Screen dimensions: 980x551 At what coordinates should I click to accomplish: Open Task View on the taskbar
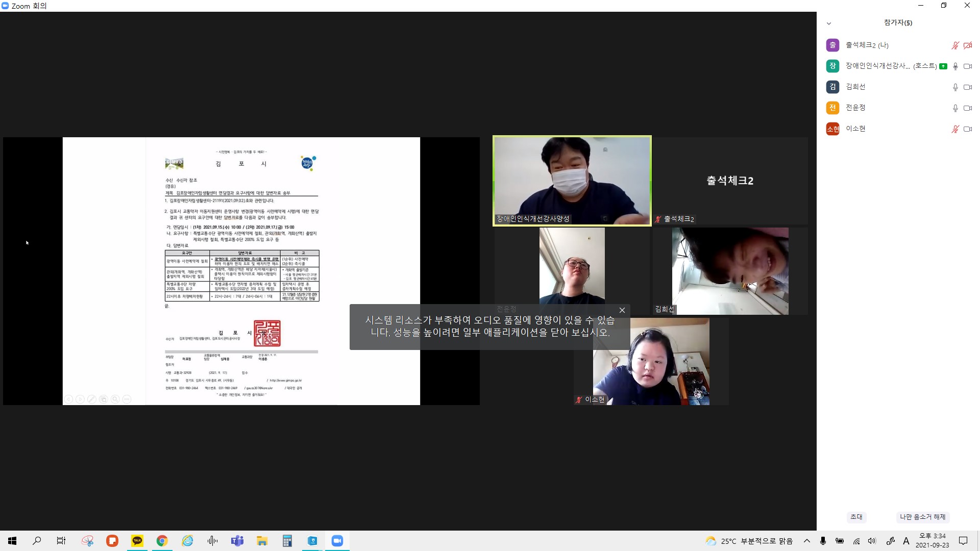click(61, 541)
